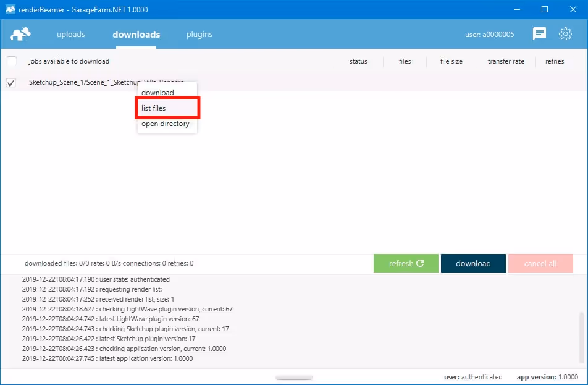The height and width of the screenshot is (385, 588).
Task: Click the bottom horizontal scrollbar handle
Action: (294, 378)
